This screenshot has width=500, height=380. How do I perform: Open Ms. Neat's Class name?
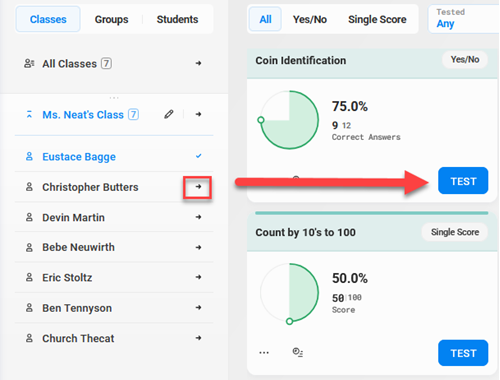pyautogui.click(x=83, y=115)
